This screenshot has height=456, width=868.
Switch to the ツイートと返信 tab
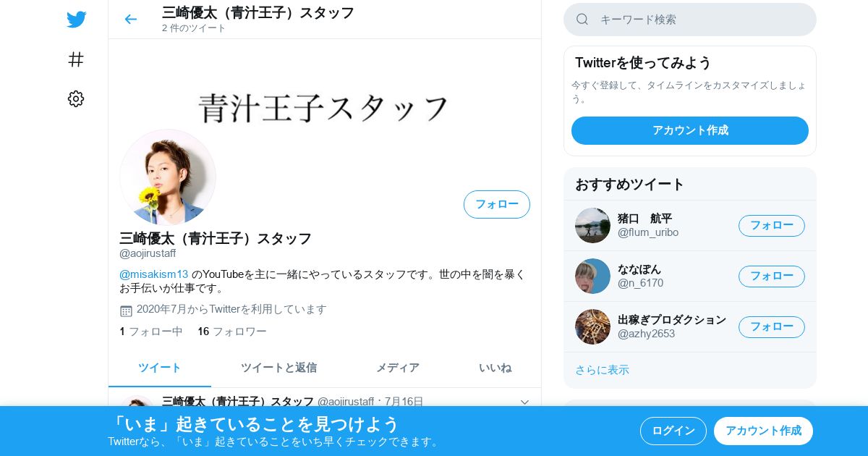coord(278,368)
